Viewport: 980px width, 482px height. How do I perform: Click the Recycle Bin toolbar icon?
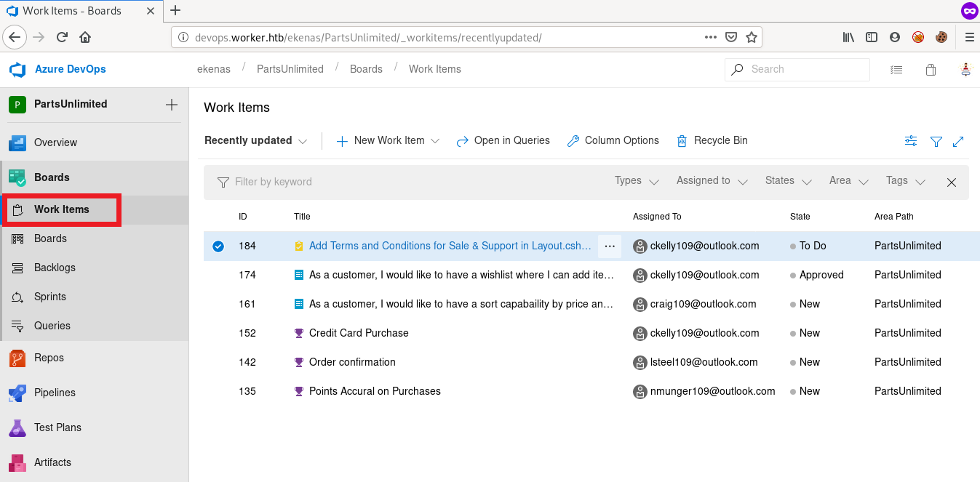coord(682,141)
